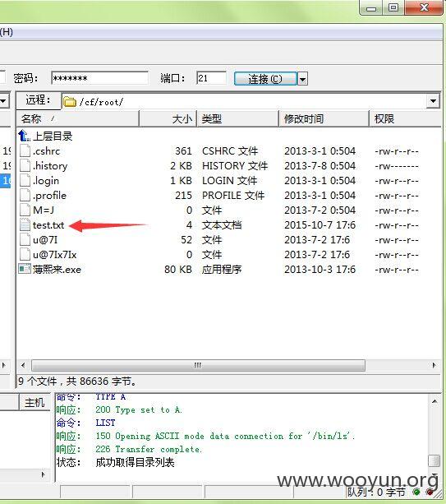Minimize the window
Image resolution: width=446 pixels, height=504 pixels.
click(371, 7)
